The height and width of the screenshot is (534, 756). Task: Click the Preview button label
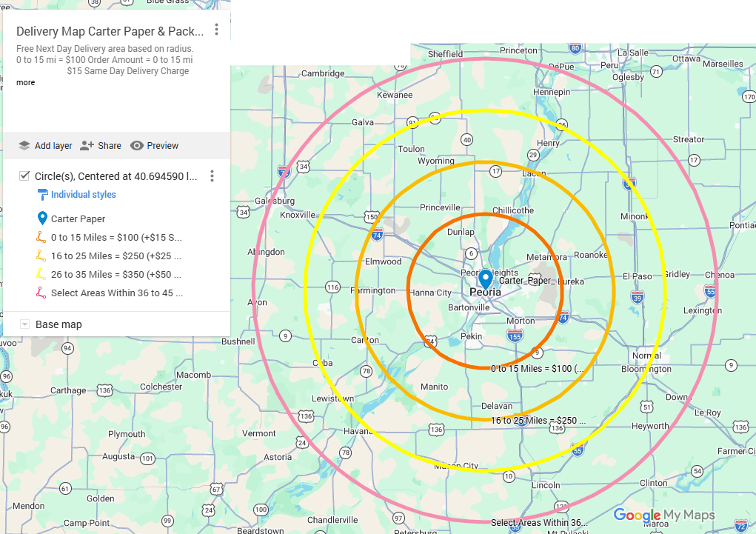click(x=162, y=146)
